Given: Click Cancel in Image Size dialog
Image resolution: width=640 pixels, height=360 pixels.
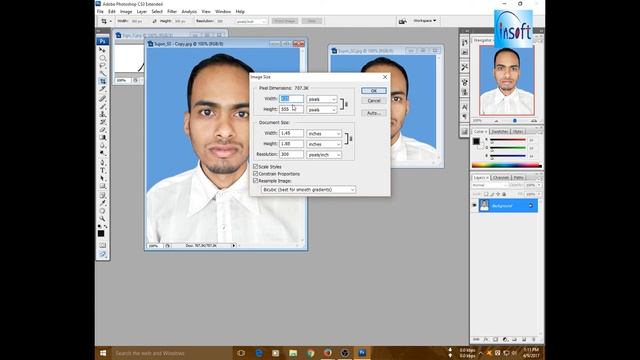Looking at the screenshot, I should coord(373,100).
